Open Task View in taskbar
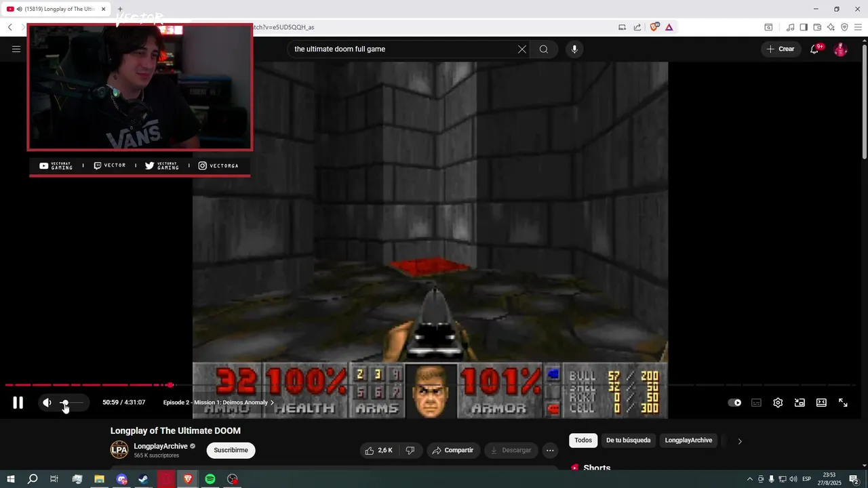 click(54, 479)
